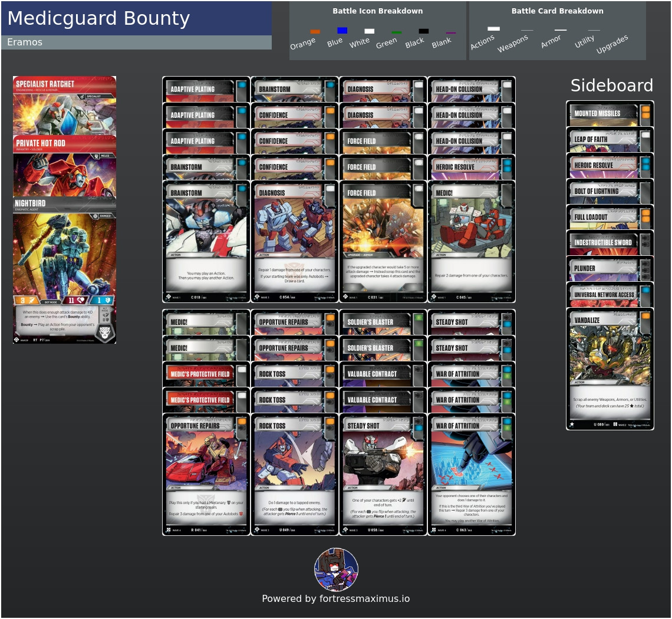The image size is (672, 619).
Task: Select the Mounted Missiles sideboard card
Action: coord(610,114)
